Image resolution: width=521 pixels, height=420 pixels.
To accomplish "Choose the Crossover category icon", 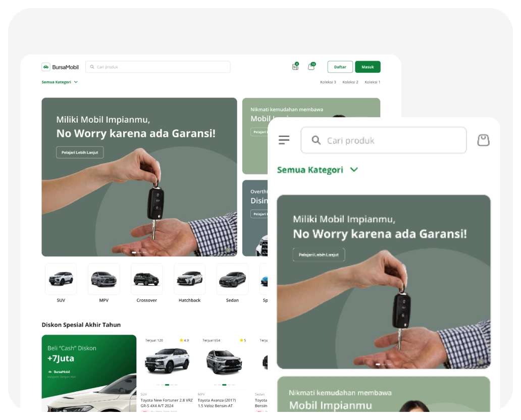I will [146, 279].
